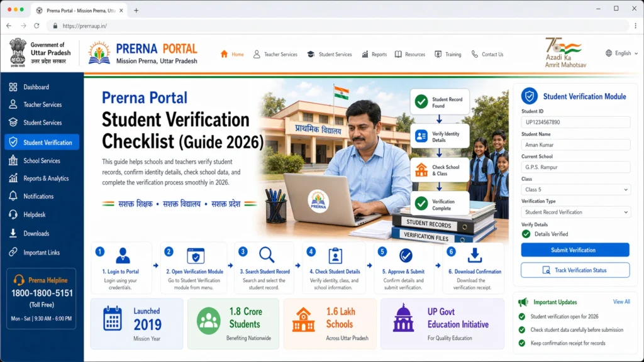
Task: Click the browser address bar
Action: (x=337, y=26)
